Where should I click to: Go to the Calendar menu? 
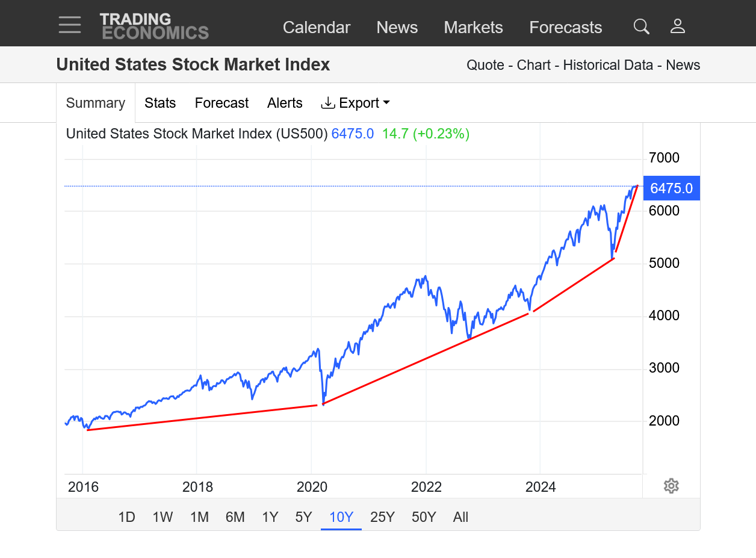click(317, 27)
